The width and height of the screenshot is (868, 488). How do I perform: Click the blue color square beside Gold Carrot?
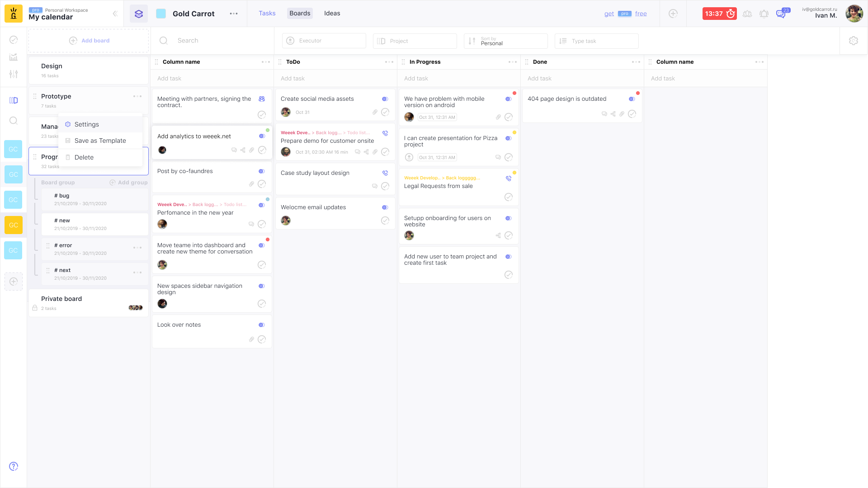[x=161, y=14]
